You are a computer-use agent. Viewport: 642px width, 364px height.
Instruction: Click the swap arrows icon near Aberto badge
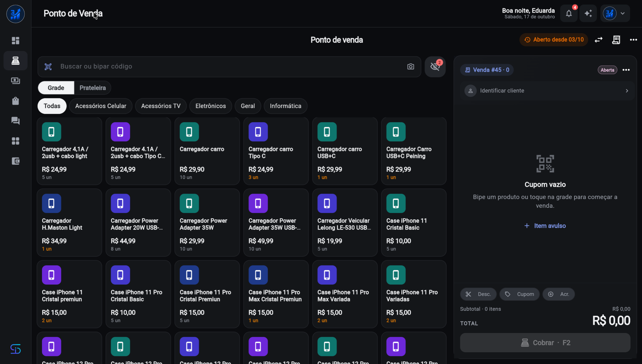(x=599, y=40)
